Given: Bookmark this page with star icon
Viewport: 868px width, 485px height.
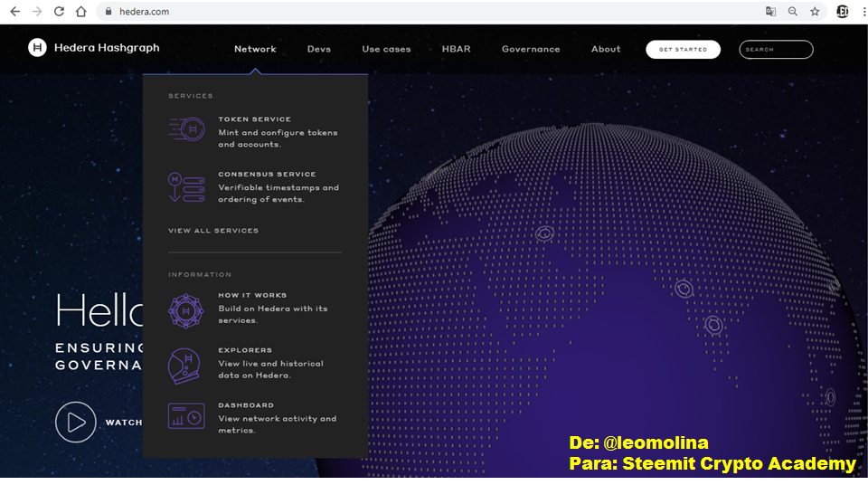Looking at the screenshot, I should 815,11.
